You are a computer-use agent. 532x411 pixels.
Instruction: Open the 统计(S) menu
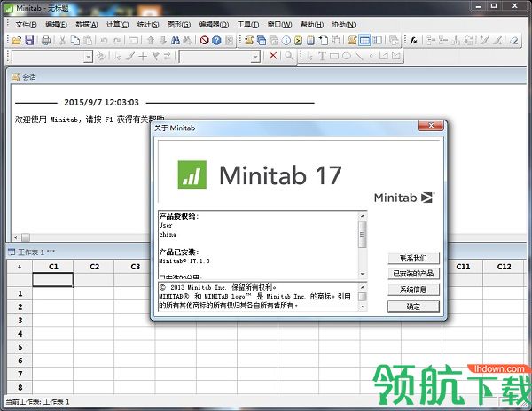point(148,25)
